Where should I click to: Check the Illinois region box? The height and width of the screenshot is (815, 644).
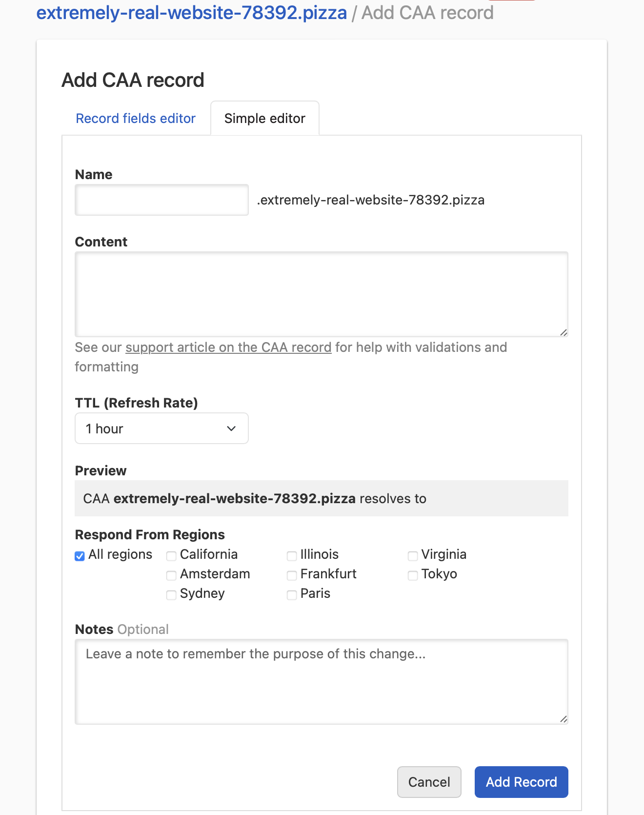coord(292,556)
